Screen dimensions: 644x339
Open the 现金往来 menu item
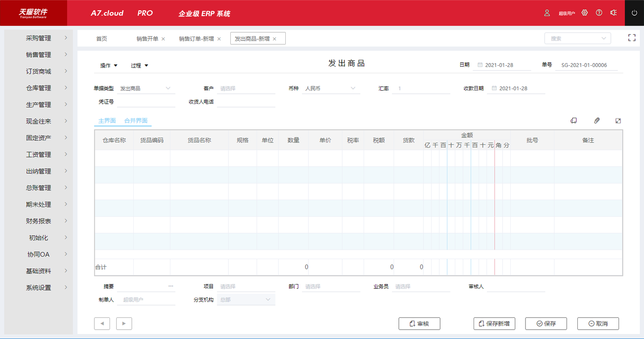(38, 121)
